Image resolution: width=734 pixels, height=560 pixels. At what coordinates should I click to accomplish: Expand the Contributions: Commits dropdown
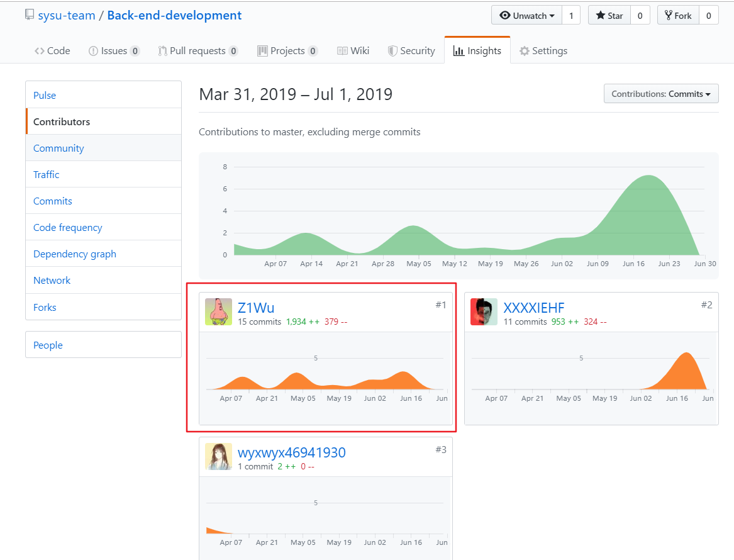[x=660, y=94]
